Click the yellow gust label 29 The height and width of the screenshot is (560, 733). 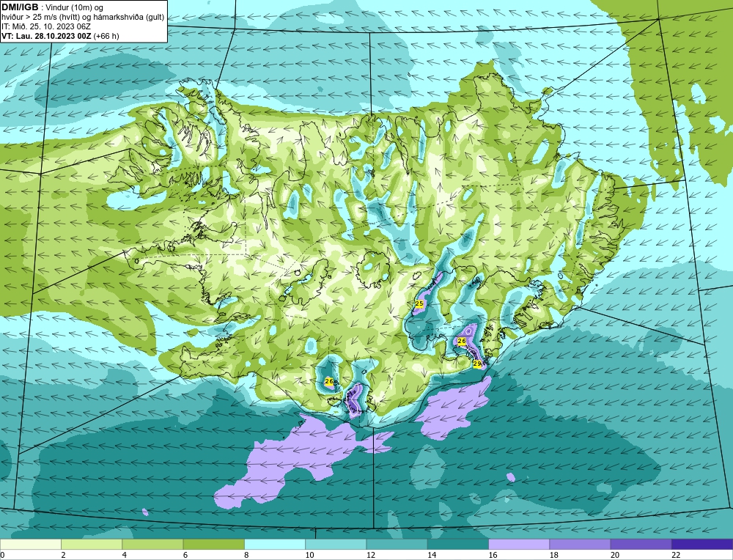tap(477, 364)
